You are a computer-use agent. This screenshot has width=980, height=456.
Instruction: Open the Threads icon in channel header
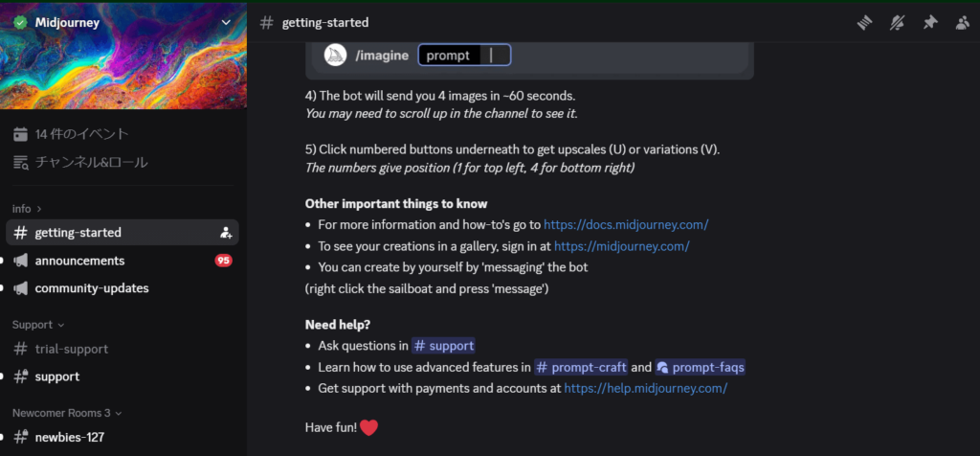pos(864,23)
